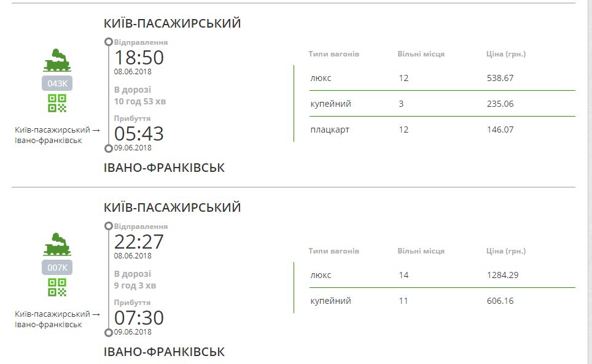Click the green train icon for train 043К
Viewport: 592px width, 364px height.
(x=56, y=61)
